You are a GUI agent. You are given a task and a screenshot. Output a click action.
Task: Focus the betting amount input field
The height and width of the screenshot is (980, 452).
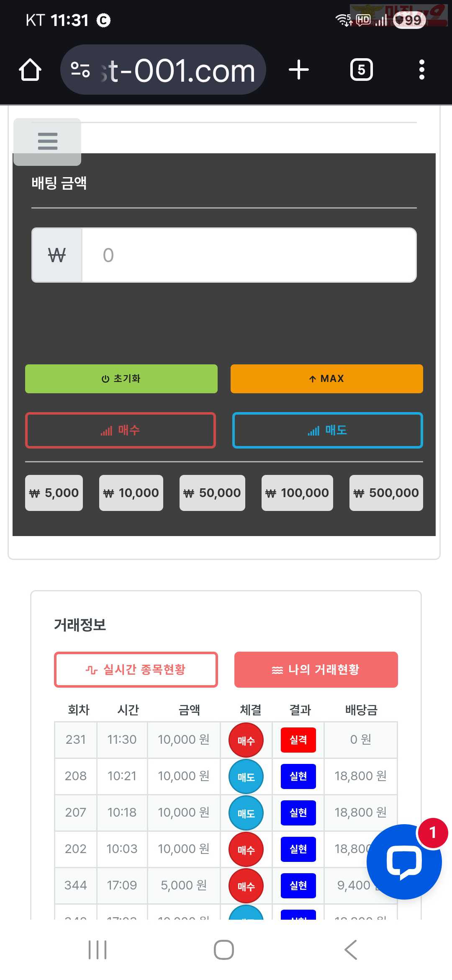[249, 255]
